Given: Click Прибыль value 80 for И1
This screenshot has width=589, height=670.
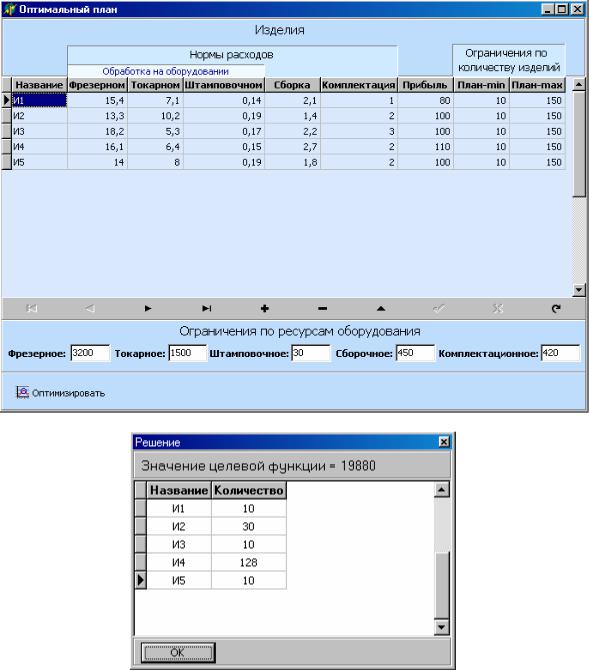Looking at the screenshot, I should pos(425,100).
